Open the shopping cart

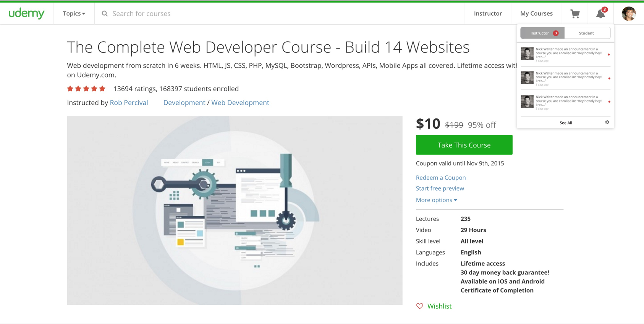pos(575,14)
